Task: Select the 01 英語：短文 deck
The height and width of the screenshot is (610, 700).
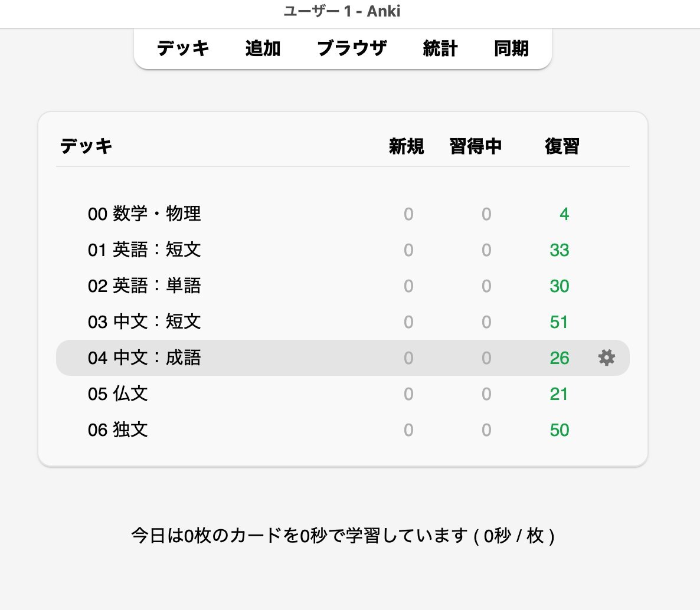Action: 145,250
